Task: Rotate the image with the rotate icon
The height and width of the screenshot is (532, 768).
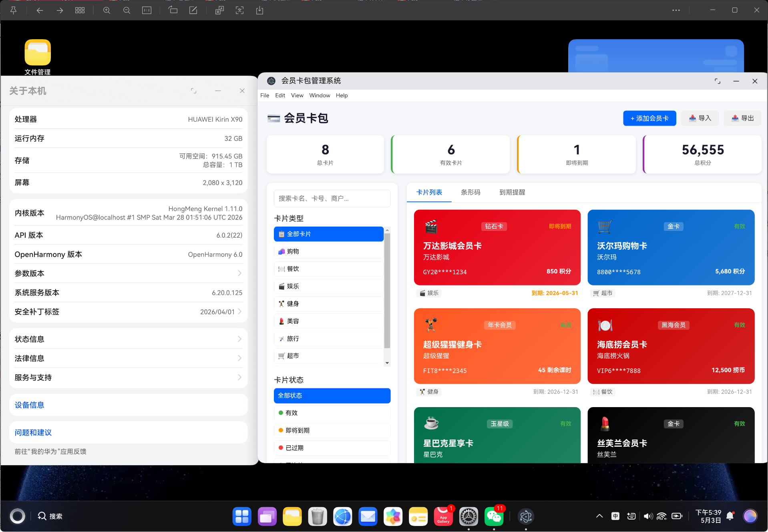Action: pyautogui.click(x=173, y=10)
